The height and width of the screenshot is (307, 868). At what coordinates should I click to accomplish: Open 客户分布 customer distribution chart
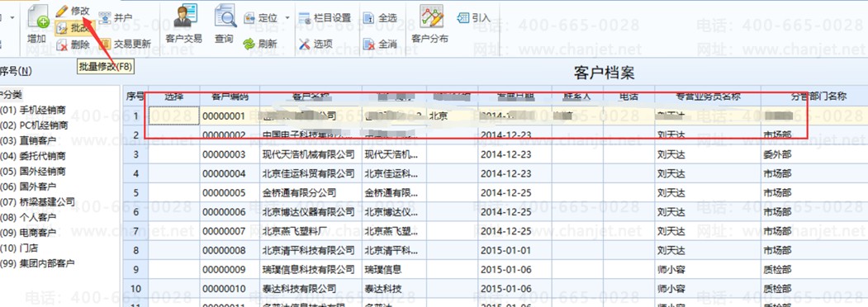tap(430, 23)
